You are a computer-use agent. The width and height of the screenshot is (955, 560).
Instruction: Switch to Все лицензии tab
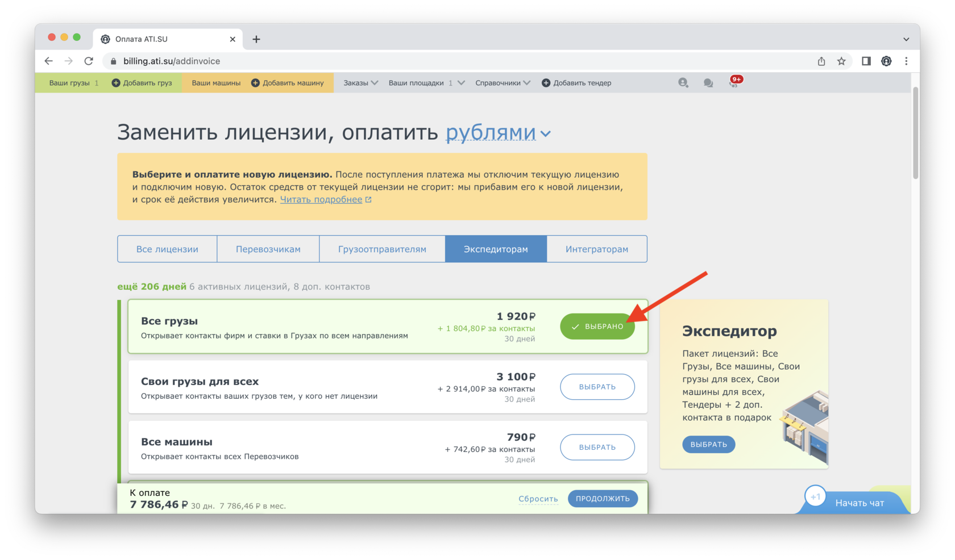pos(167,249)
